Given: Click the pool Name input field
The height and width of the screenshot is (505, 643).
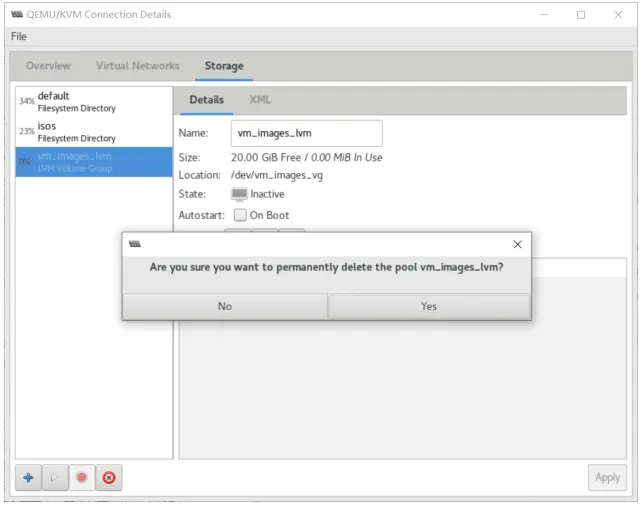Looking at the screenshot, I should (x=306, y=133).
